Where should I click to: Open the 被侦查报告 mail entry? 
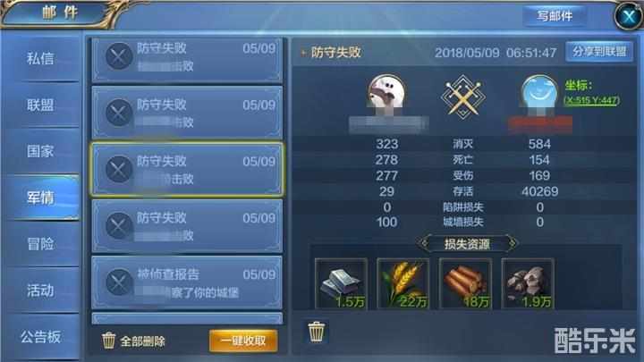click(x=187, y=282)
